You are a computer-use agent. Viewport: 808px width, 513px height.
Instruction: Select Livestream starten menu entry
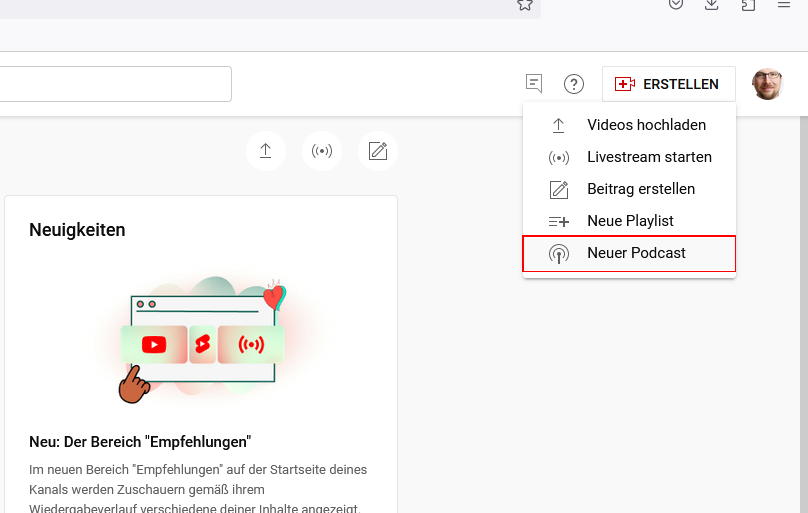click(x=629, y=157)
